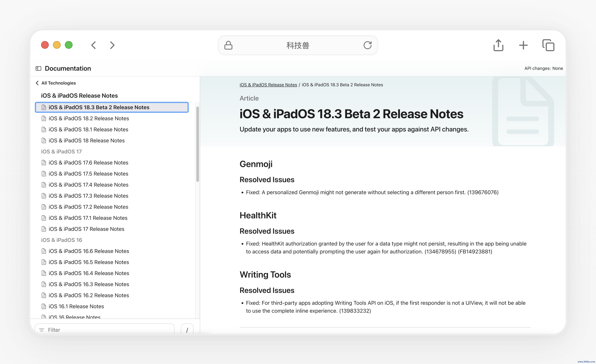Screen dimensions: 596x364
Task: Click the lock icon in address bar
Action: 228,45
